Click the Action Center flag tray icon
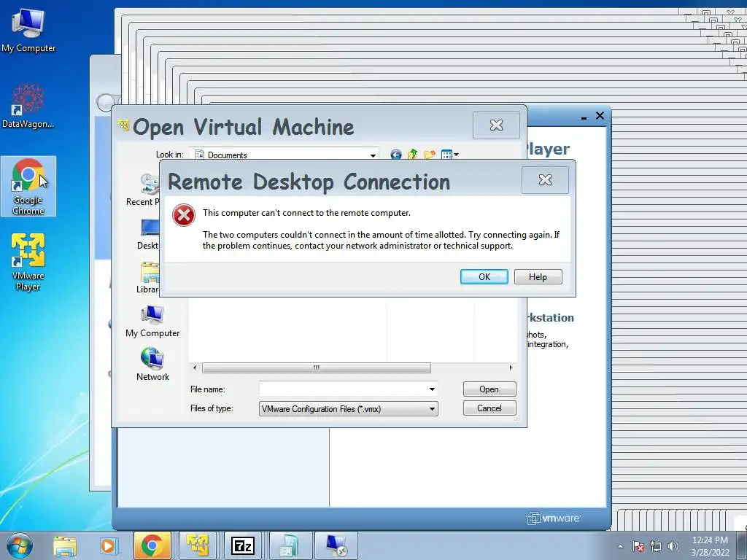The height and width of the screenshot is (560, 747). point(638,546)
